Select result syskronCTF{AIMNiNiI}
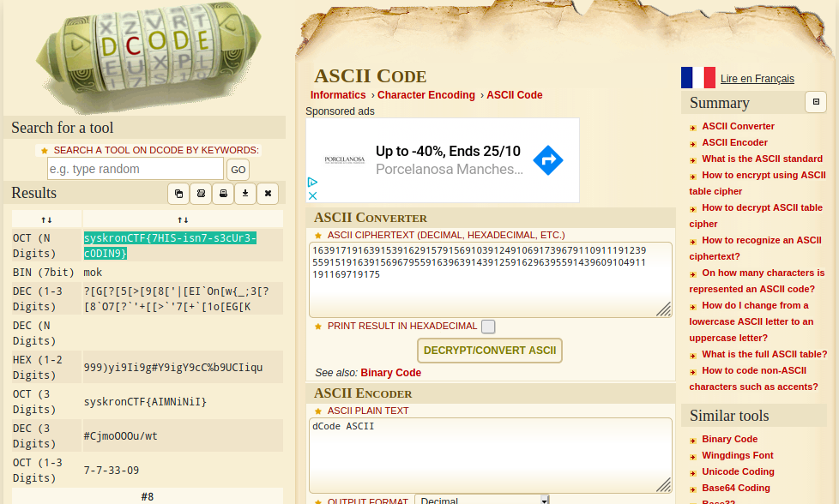 pyautogui.click(x=145, y=402)
